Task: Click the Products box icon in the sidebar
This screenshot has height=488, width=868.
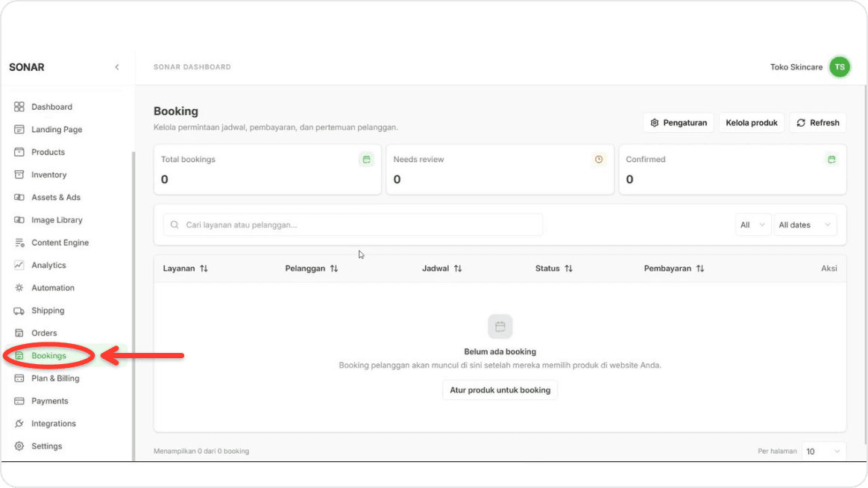Action: click(x=19, y=151)
